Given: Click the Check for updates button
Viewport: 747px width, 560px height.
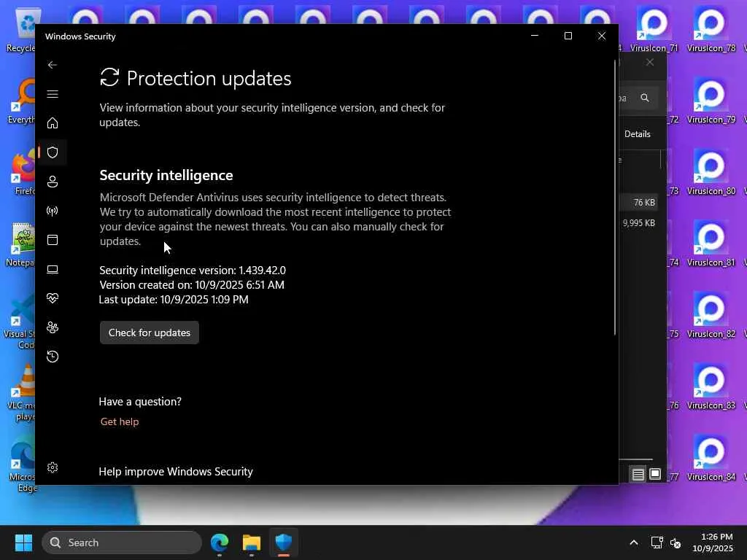Looking at the screenshot, I should click(x=149, y=332).
